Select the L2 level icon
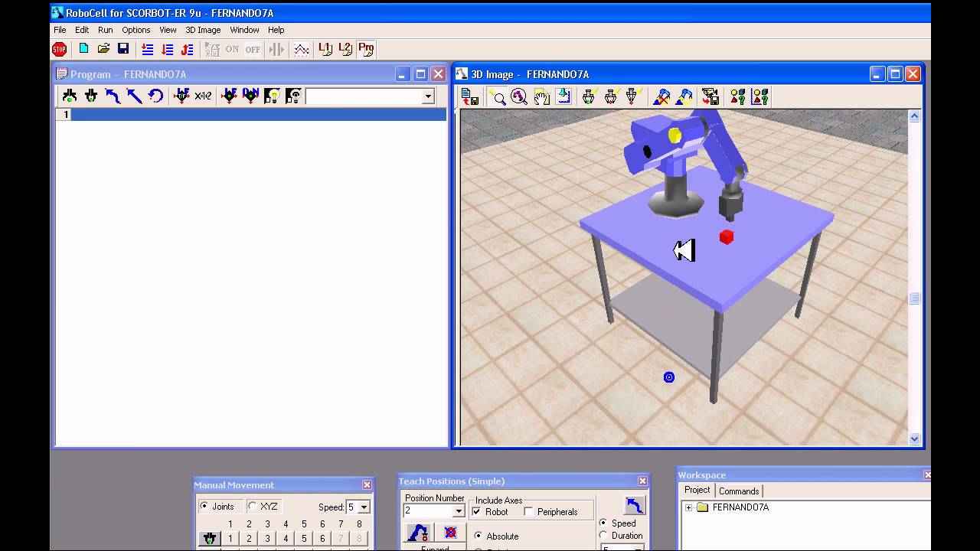The width and height of the screenshot is (980, 551). point(345,49)
